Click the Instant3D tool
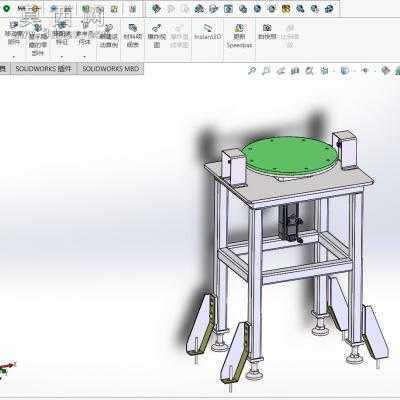400x400 pixels. pos(208,32)
